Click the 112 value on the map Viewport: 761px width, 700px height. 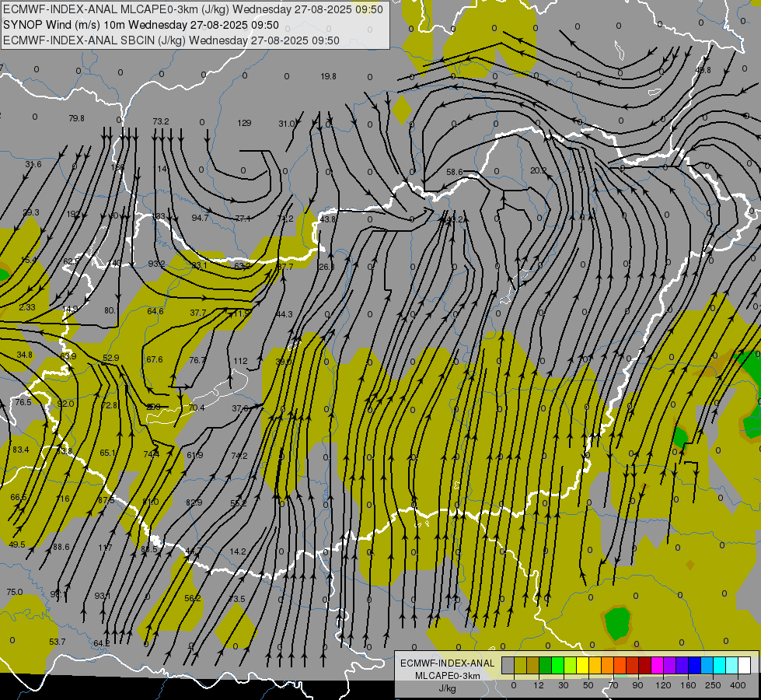[240, 361]
